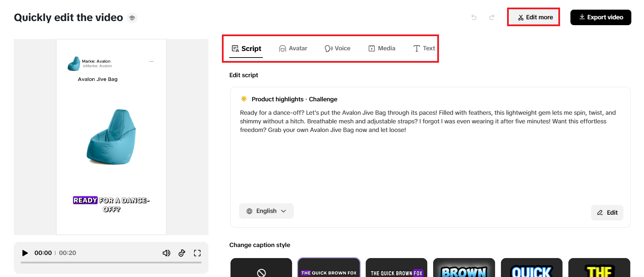Pick the blue 'QUICK' caption style

coord(532,268)
